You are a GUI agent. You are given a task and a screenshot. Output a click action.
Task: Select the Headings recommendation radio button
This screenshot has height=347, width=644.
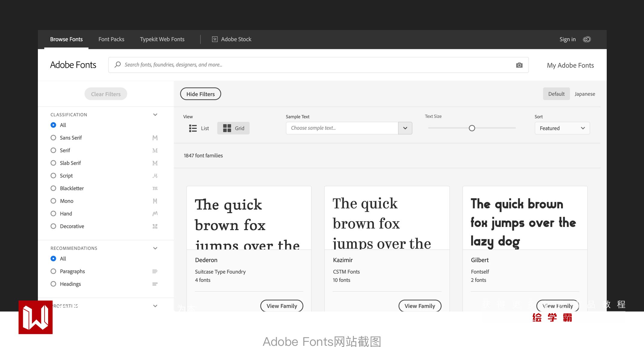click(x=53, y=284)
